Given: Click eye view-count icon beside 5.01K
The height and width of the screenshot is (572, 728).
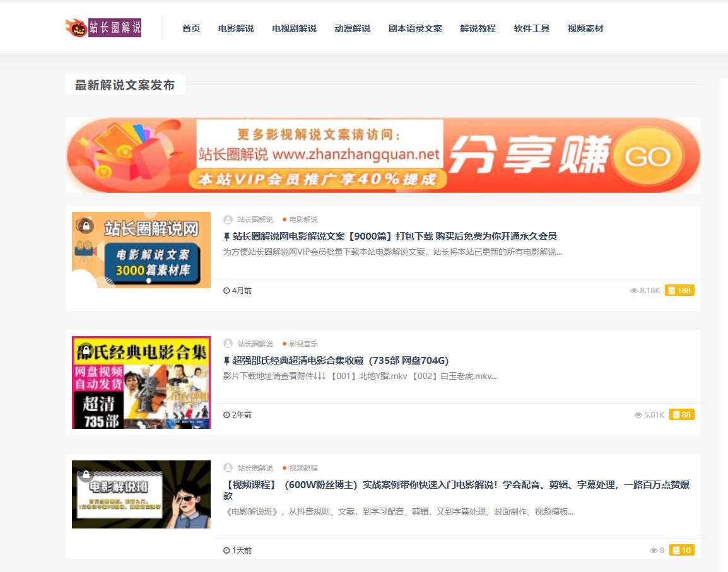Looking at the screenshot, I should coord(638,414).
